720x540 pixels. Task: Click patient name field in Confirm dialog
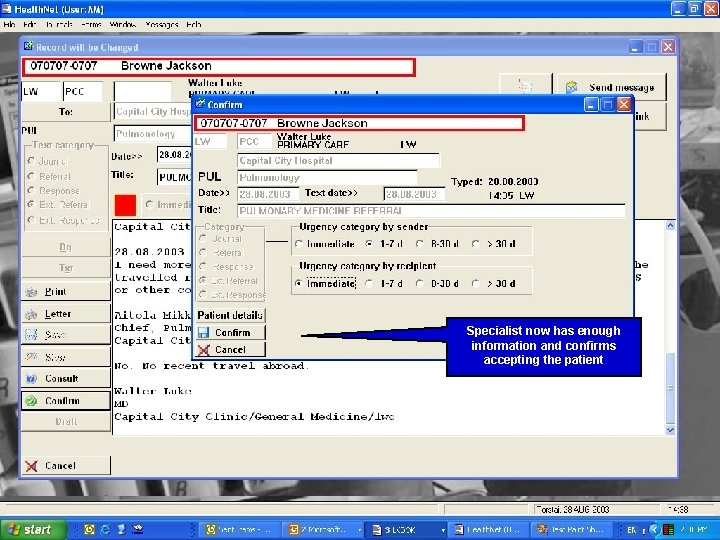359,123
